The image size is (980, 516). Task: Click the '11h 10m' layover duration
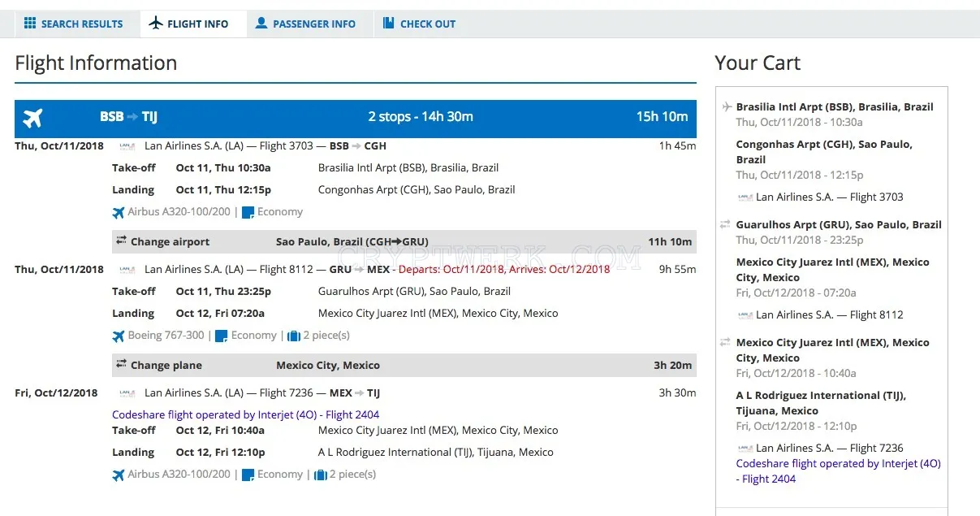(670, 241)
